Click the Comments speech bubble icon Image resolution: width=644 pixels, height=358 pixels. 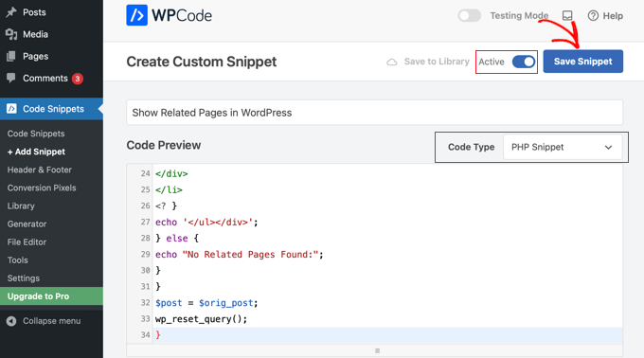[11, 78]
